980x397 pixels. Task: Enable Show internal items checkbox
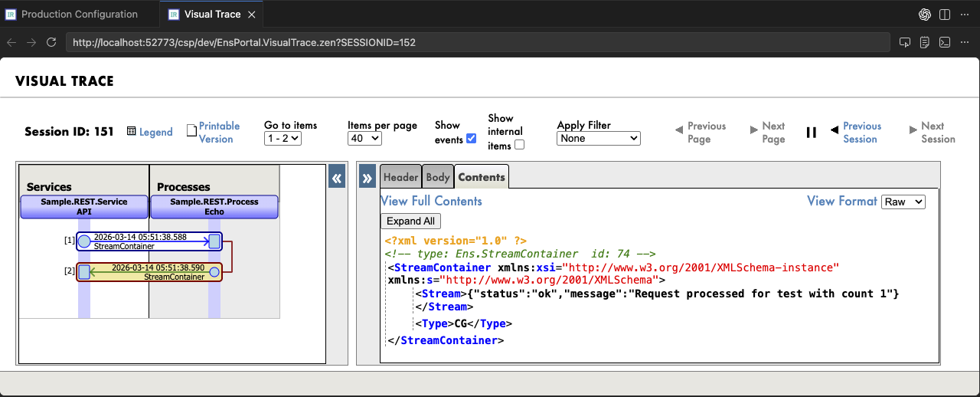[520, 145]
